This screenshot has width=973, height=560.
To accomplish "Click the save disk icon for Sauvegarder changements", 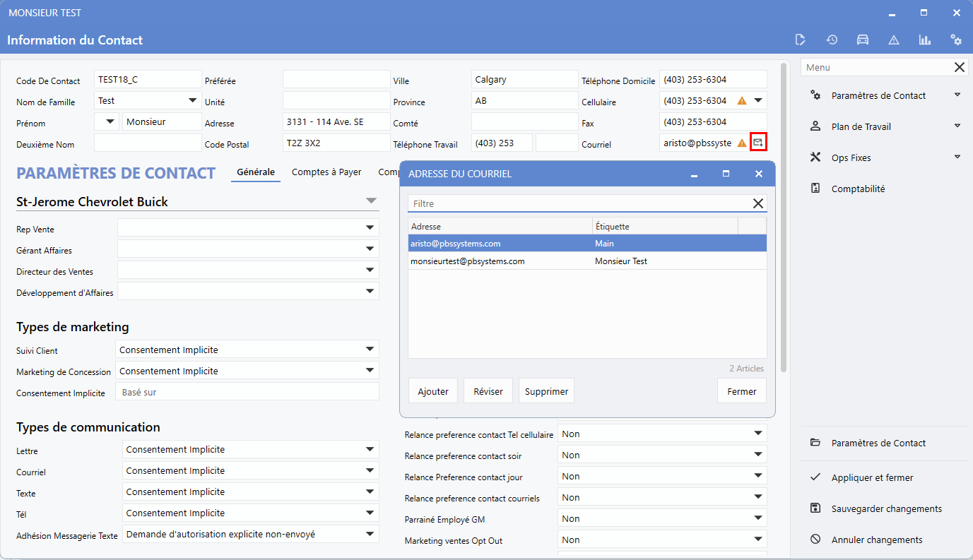I will (x=815, y=508).
